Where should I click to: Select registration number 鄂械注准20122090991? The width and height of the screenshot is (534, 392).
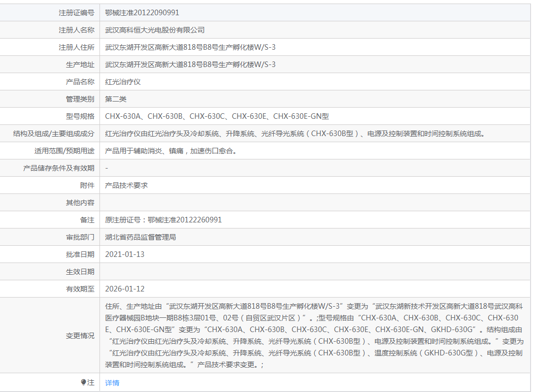tap(142, 13)
